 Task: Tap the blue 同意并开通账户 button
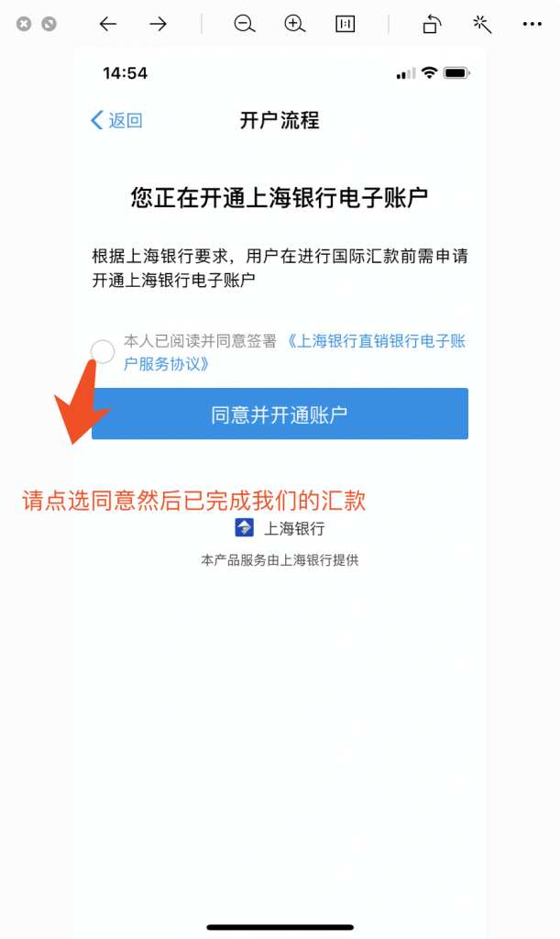(280, 414)
